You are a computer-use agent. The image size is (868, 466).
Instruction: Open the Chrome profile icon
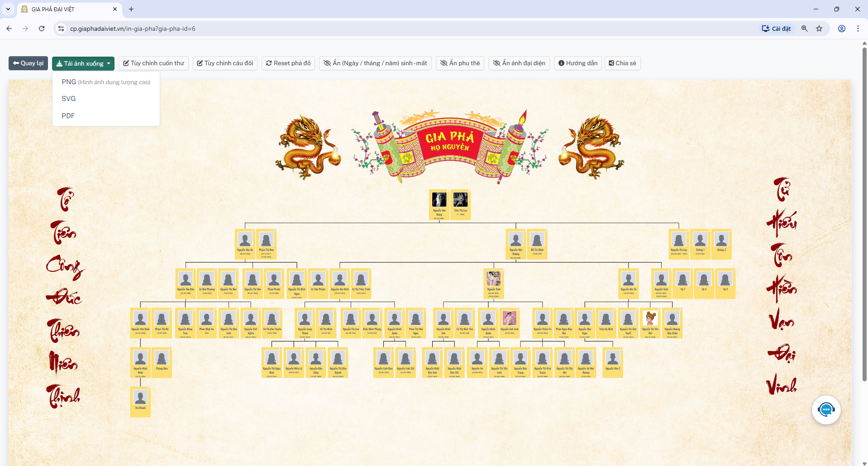pyautogui.click(x=842, y=29)
